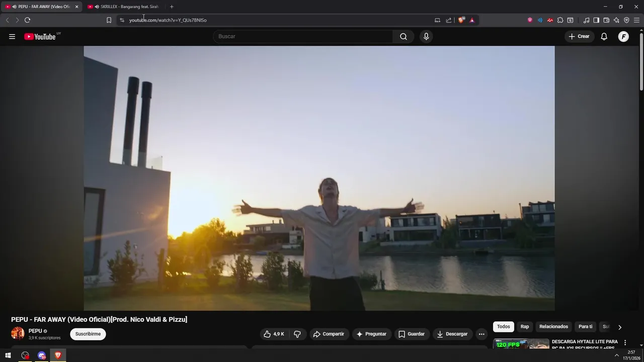
Task: Open options for the DESCARGA HYTALE video
Action: (x=625, y=342)
